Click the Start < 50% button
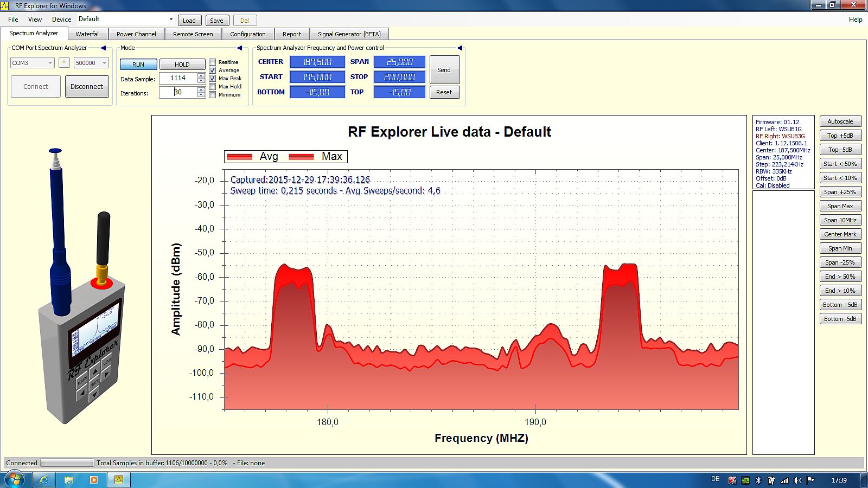Screen dimensions: 868x488 pyautogui.click(x=840, y=164)
